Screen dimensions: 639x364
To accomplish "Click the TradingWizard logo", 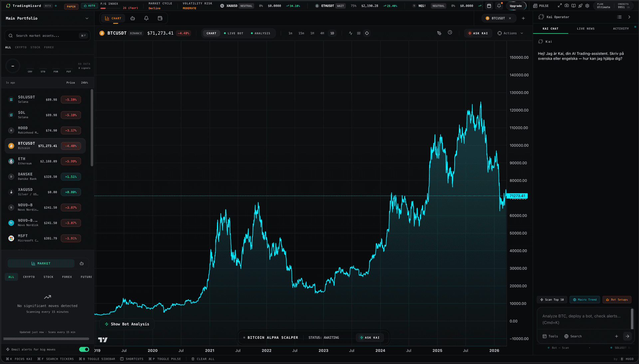I will point(8,6).
